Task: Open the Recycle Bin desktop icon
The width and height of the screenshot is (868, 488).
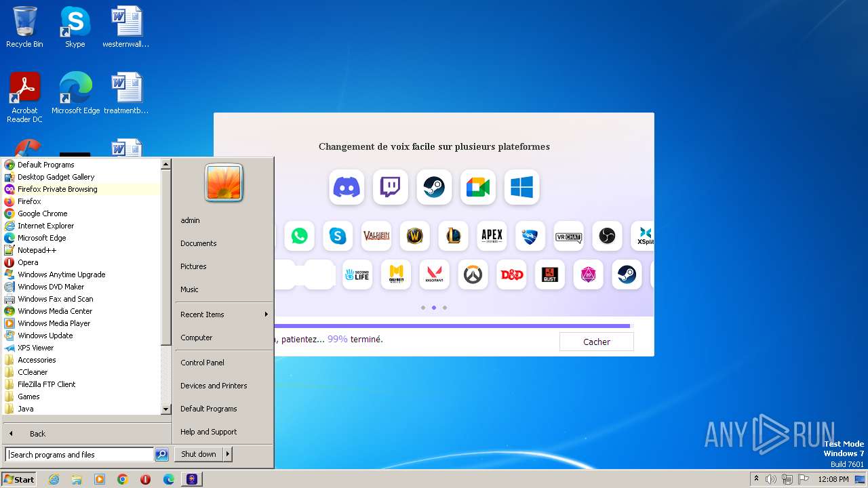Action: [x=24, y=27]
